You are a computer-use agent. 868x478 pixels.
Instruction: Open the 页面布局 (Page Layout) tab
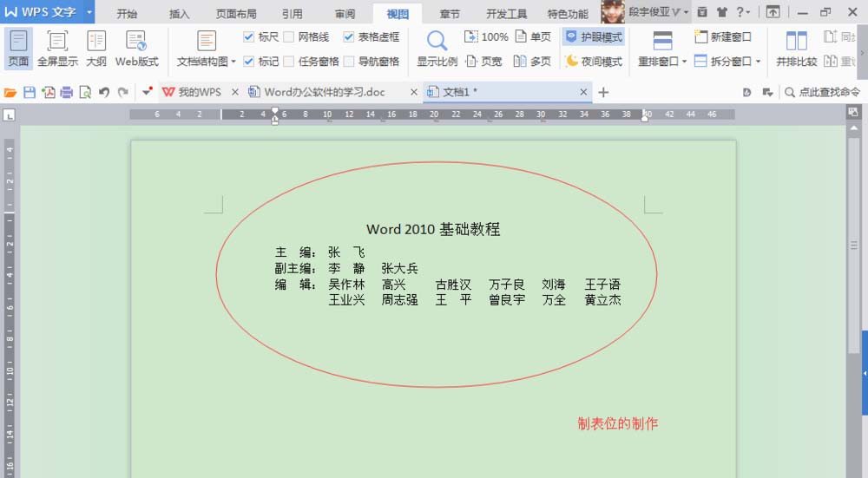click(236, 14)
